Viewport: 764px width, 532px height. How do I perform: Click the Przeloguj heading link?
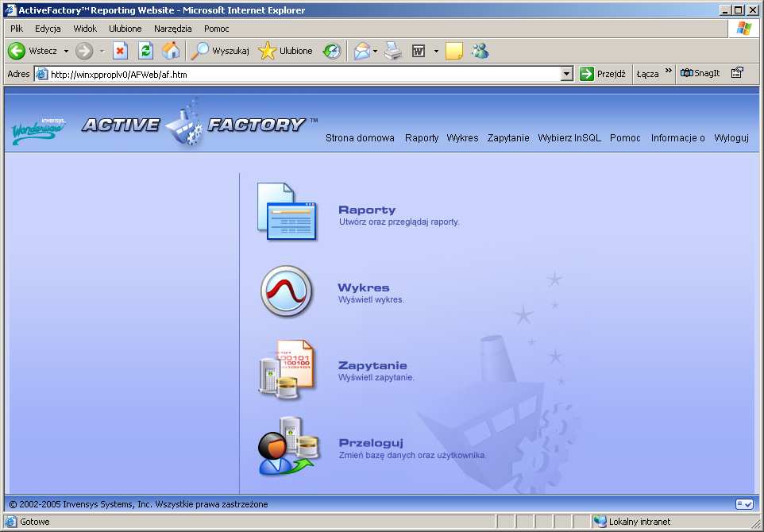[372, 443]
